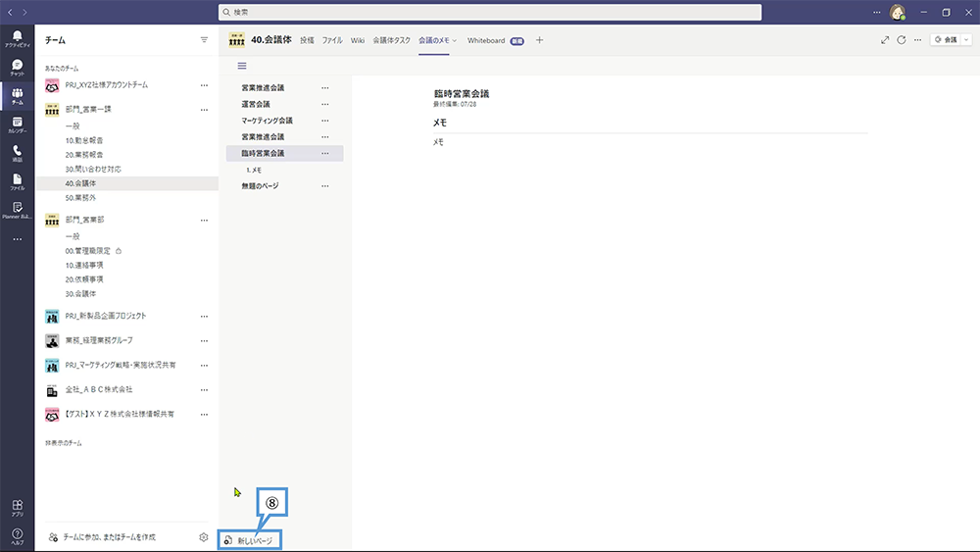The image size is (980, 552).
Task: Open Chat in the left rail
Action: tap(17, 68)
